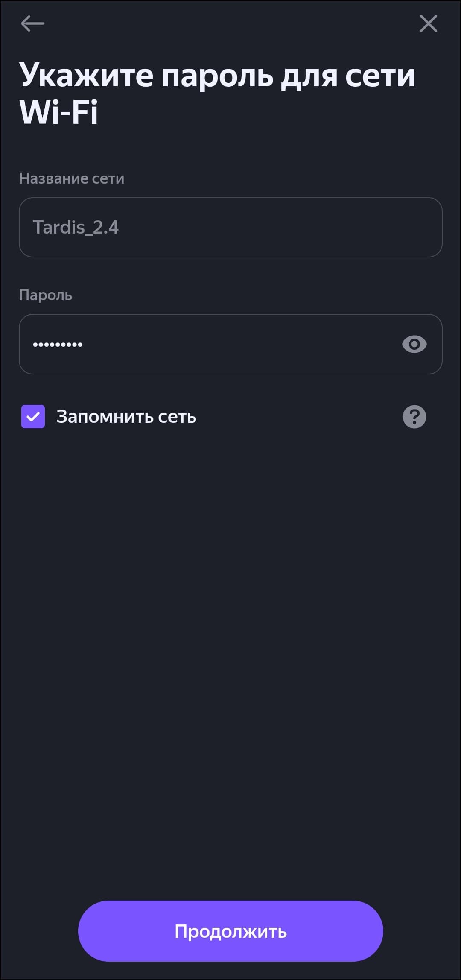The height and width of the screenshot is (980, 461).
Task: Click the checkmark in the purple box
Action: tap(33, 417)
